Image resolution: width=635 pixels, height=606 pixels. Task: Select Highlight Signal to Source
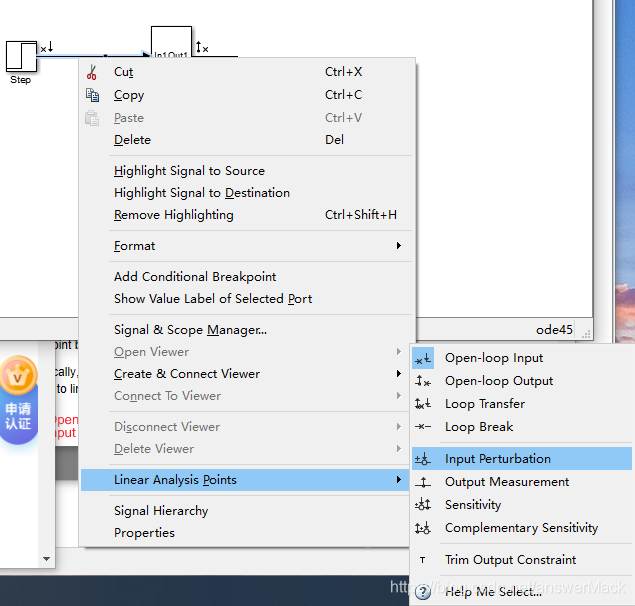248,171
